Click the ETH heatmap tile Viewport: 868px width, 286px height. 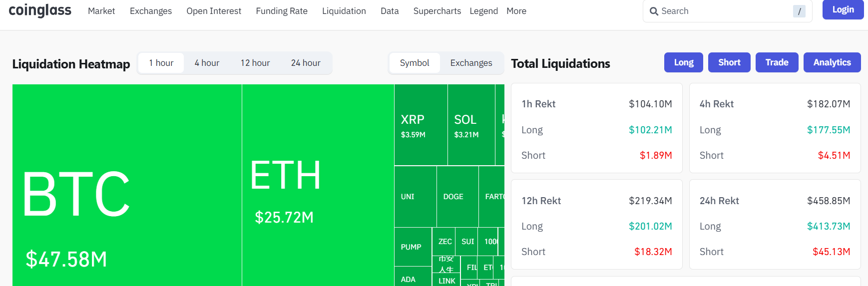coord(318,185)
